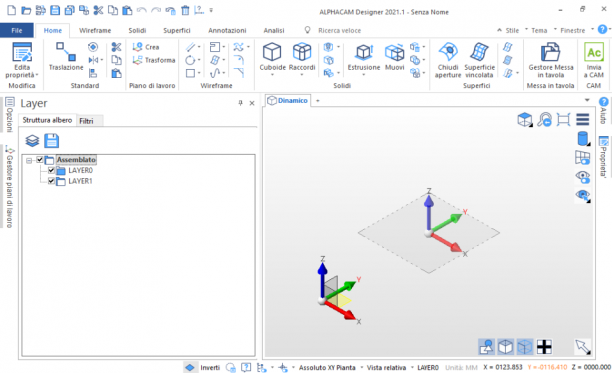The image size is (612, 373).
Task: Collapse the Assemblato tree node
Action: click(x=29, y=160)
